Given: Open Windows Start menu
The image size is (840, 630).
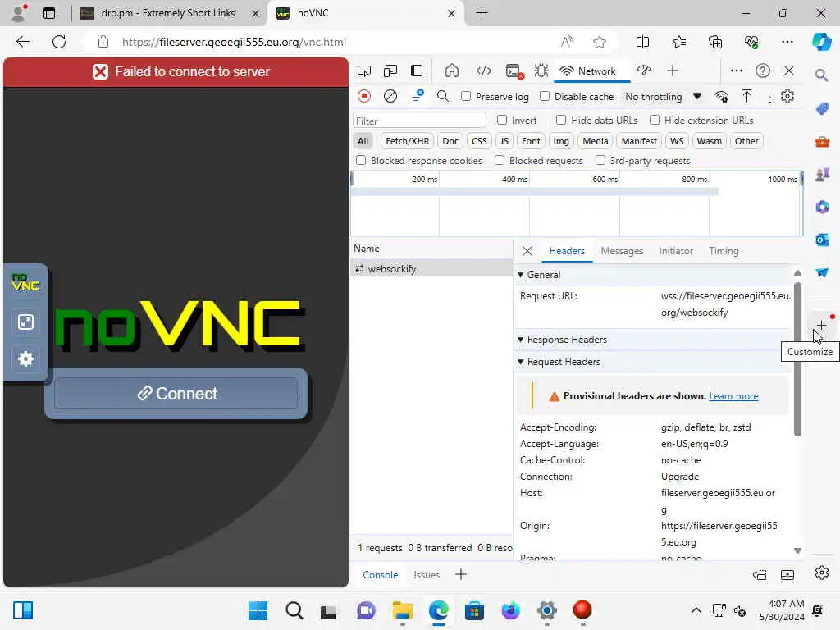Looking at the screenshot, I should tap(258, 610).
